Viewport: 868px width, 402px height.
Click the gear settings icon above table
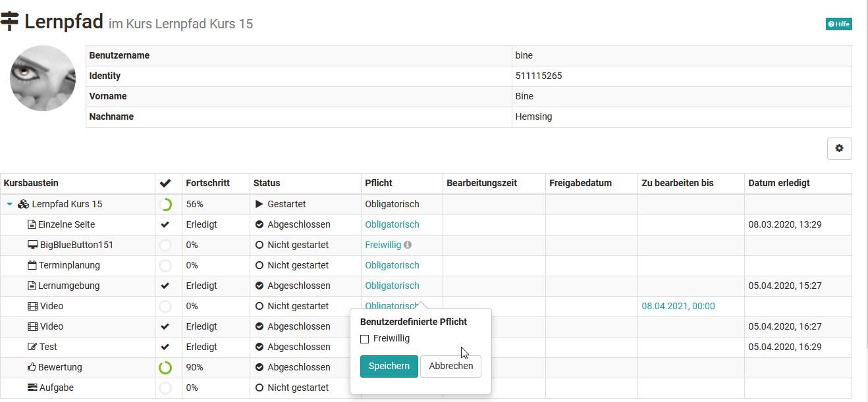(x=839, y=149)
